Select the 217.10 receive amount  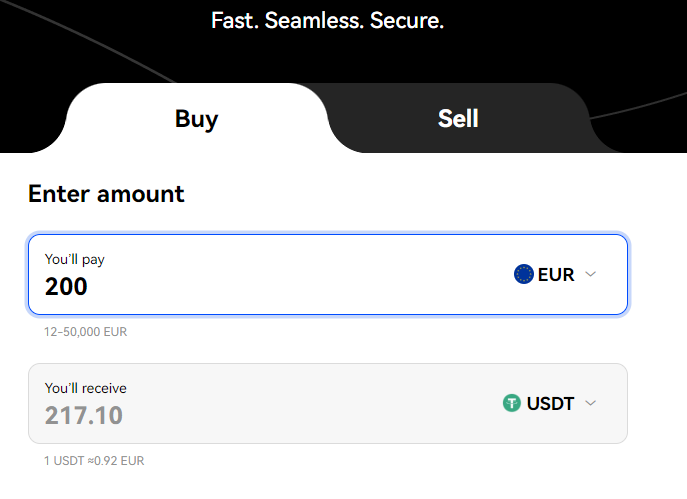[x=84, y=415]
